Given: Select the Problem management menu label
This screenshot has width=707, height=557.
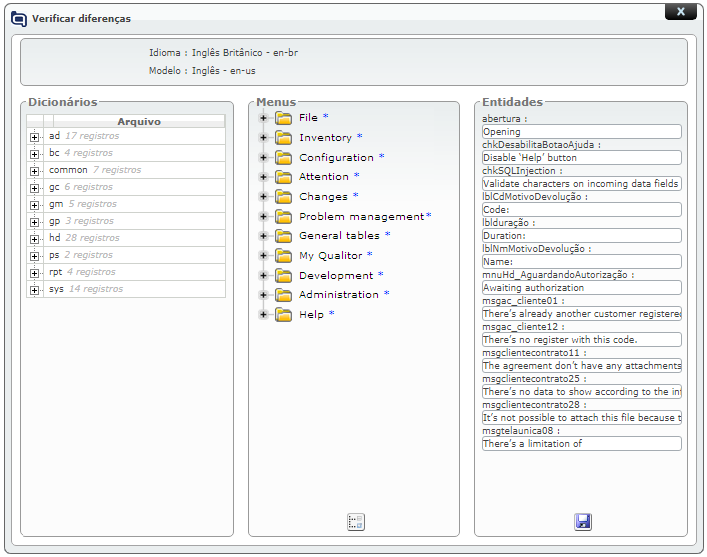Looking at the screenshot, I should [x=362, y=216].
